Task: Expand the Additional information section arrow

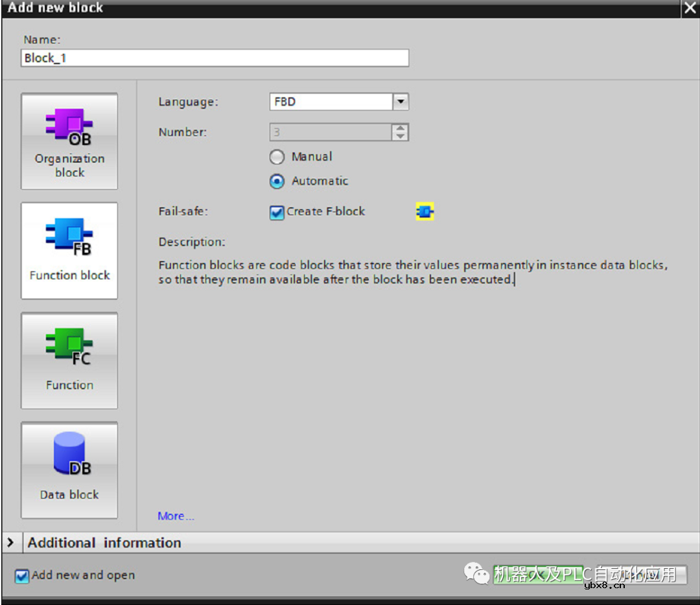Action: (11, 543)
